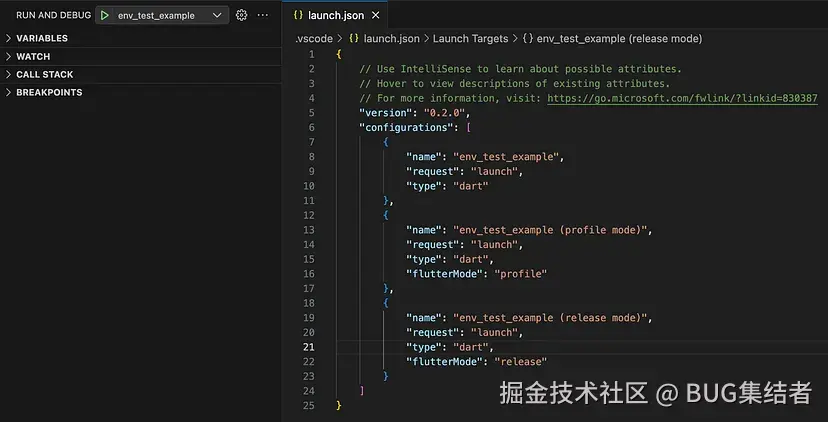This screenshot has height=422, width=828.
Task: Click the RUN AND DEBUG panel title
Action: pyautogui.click(x=53, y=15)
